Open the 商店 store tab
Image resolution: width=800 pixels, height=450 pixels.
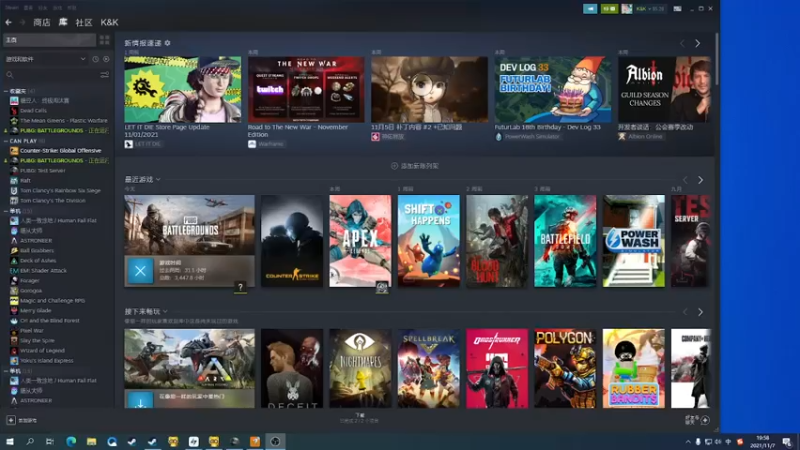coord(41,22)
